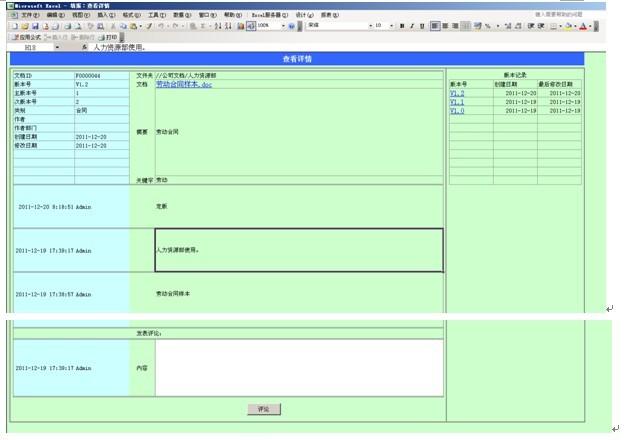Open the 视图 (View) menu

81,15
